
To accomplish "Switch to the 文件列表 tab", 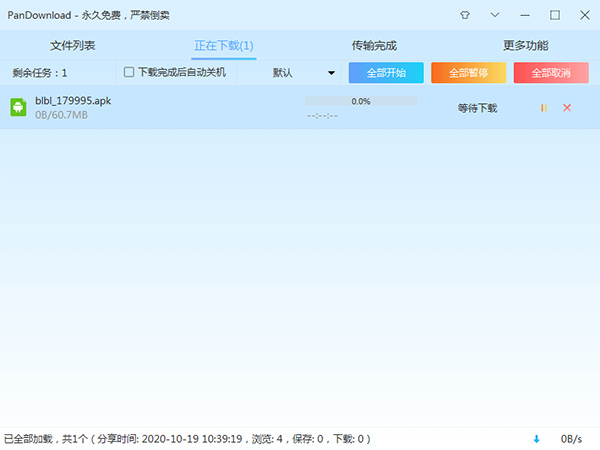I will [x=73, y=45].
